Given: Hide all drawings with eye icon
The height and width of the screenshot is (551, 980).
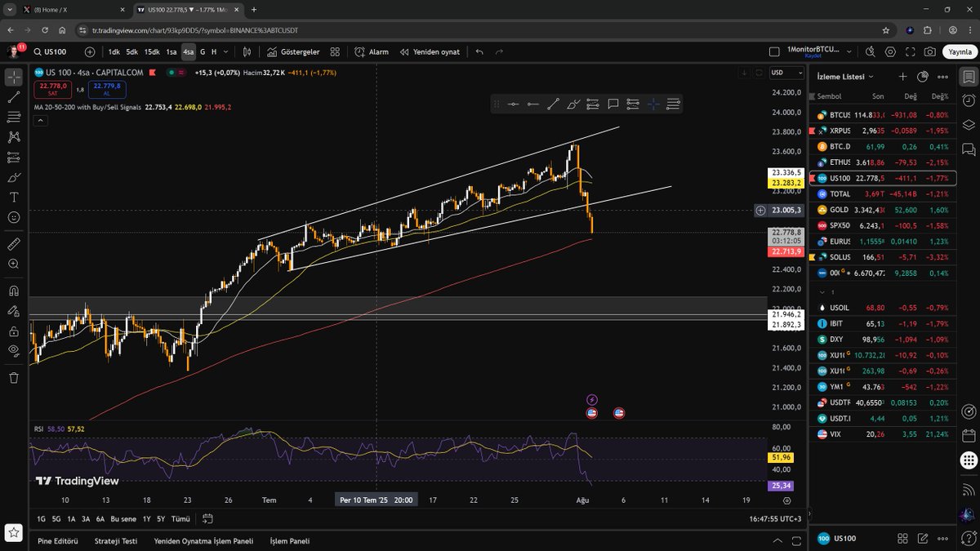Looking at the screenshot, I should pyautogui.click(x=14, y=351).
